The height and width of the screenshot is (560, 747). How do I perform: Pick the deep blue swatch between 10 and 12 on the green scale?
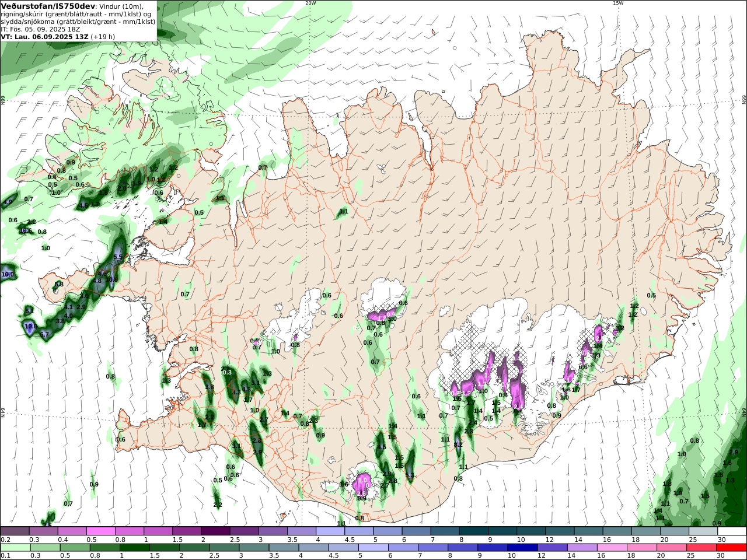(x=522, y=548)
